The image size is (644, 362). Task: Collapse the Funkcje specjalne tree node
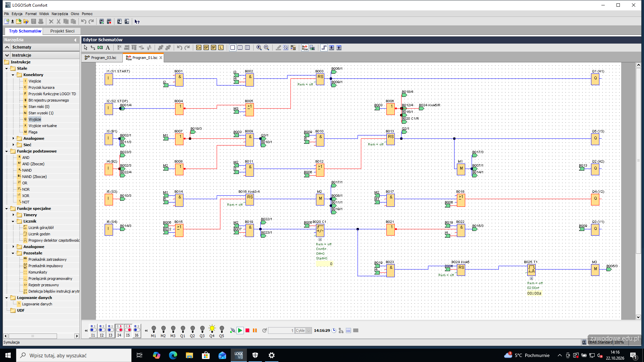pos(6,208)
